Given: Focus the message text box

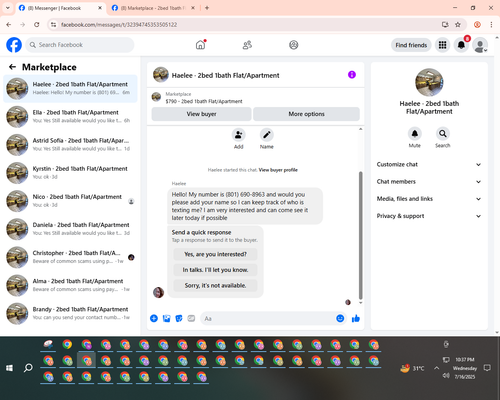Looking at the screenshot, I should (x=268, y=318).
